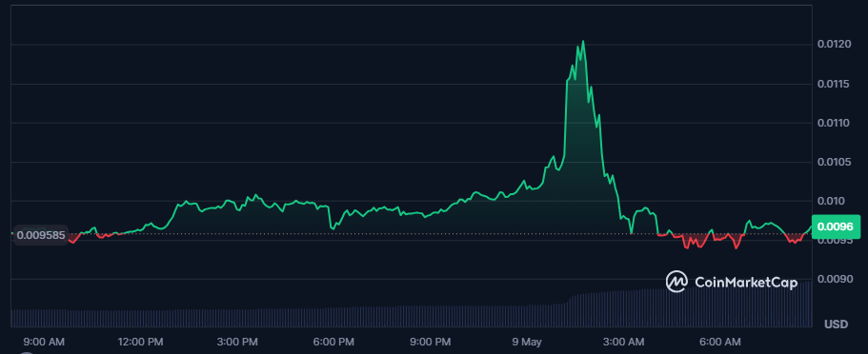Select the 0.010 price axis label
This screenshot has width=868, height=354.
pos(832,201)
